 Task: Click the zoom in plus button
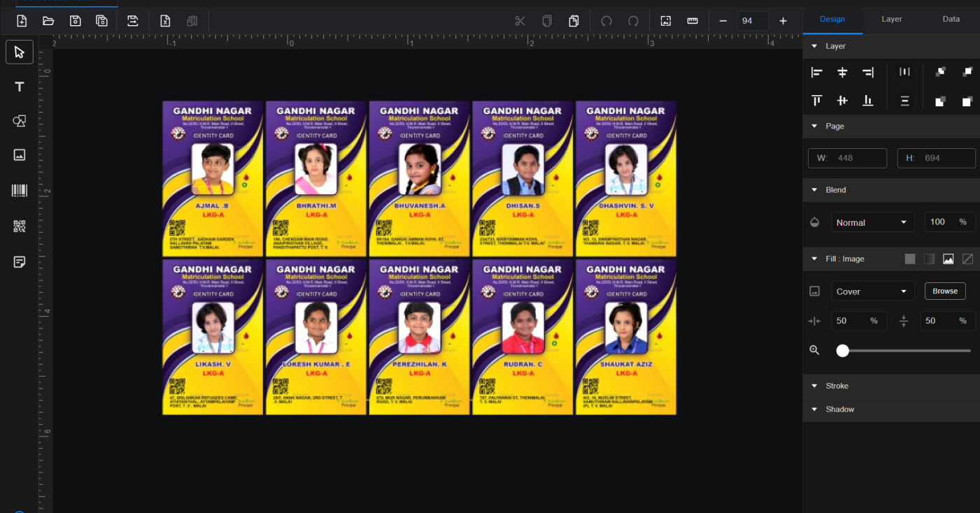coord(783,21)
